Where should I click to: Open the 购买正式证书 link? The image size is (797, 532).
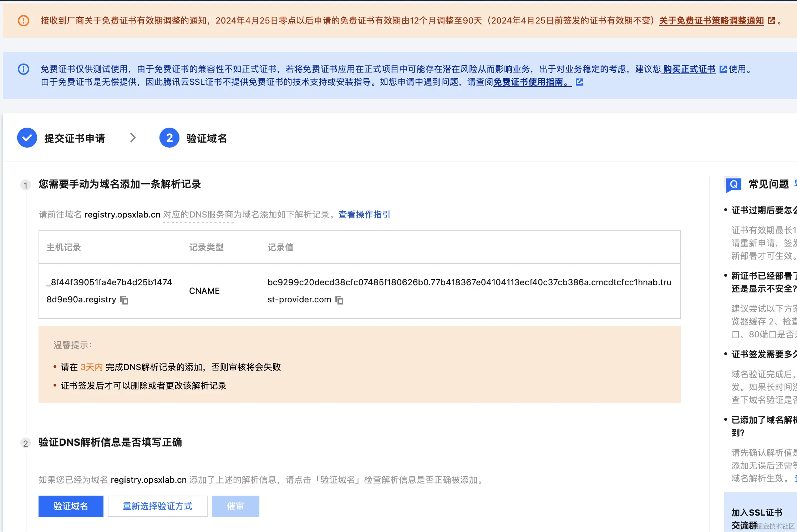pos(689,69)
